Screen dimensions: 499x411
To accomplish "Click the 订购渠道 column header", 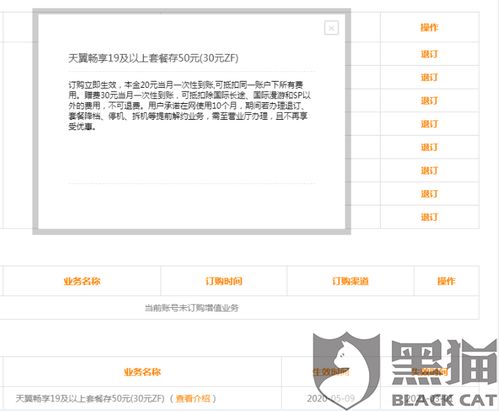I will point(350,281).
